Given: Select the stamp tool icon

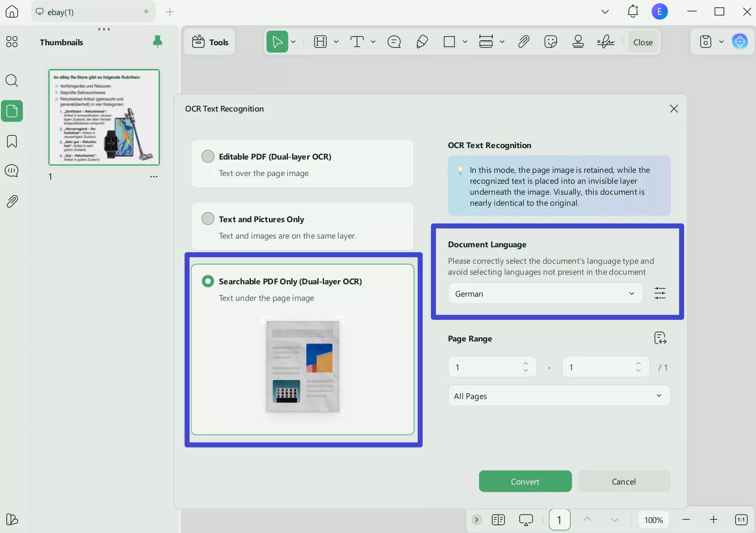Looking at the screenshot, I should point(578,42).
